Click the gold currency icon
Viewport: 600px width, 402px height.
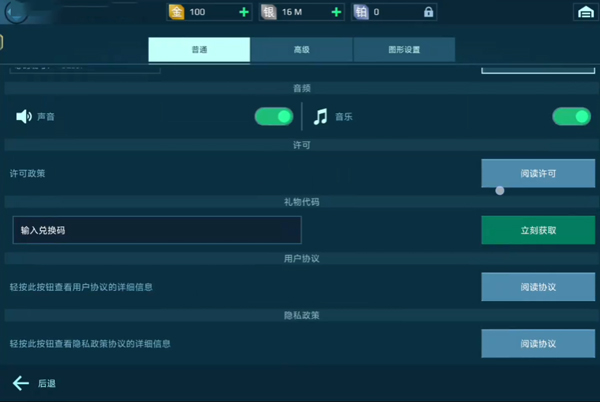(176, 12)
